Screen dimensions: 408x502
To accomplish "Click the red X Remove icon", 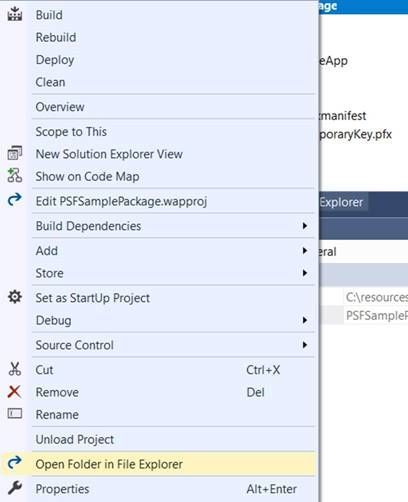I will pos(14,392).
